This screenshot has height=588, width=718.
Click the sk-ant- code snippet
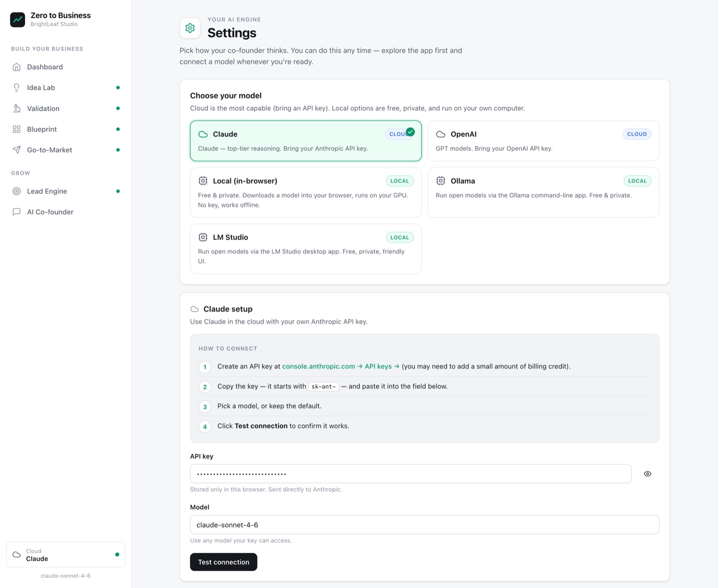(x=324, y=387)
